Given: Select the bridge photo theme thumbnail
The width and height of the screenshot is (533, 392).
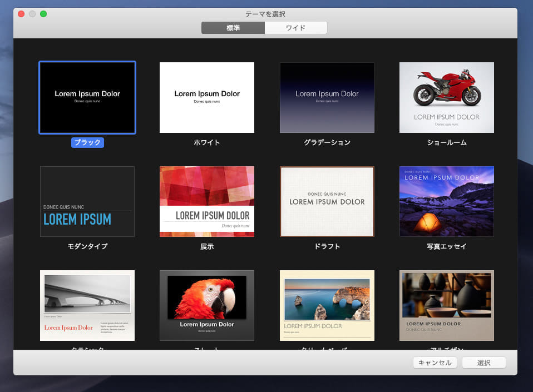Looking at the screenshot, I should 87,305.
